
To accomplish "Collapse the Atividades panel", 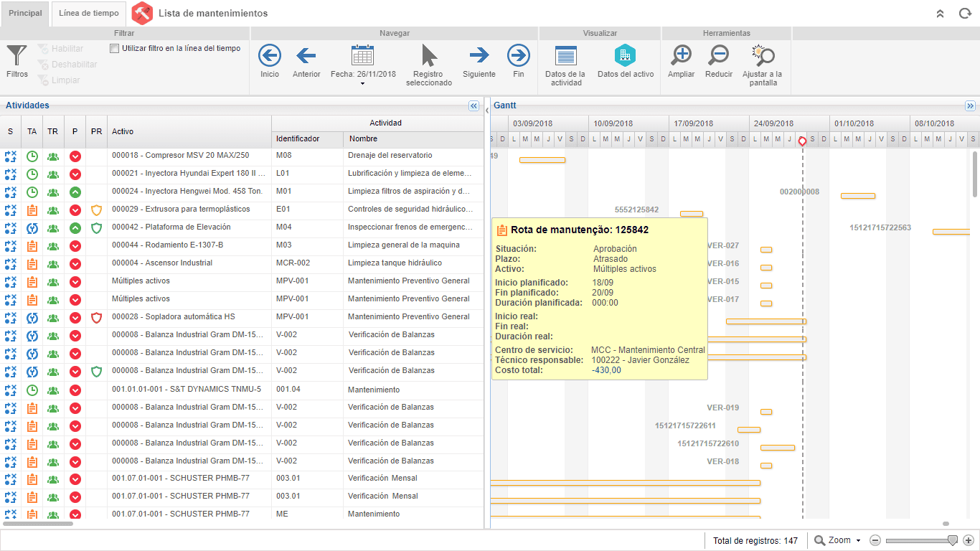I will click(473, 105).
